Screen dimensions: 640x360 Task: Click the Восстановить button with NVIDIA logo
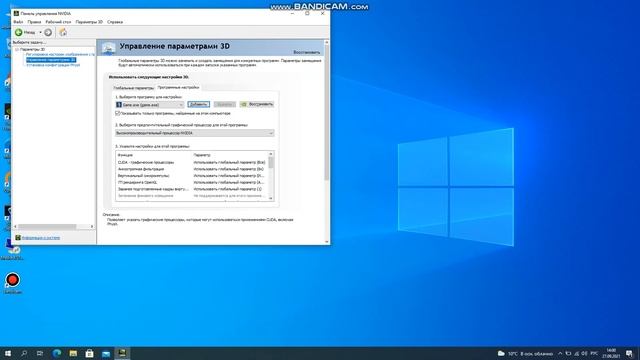(257, 104)
